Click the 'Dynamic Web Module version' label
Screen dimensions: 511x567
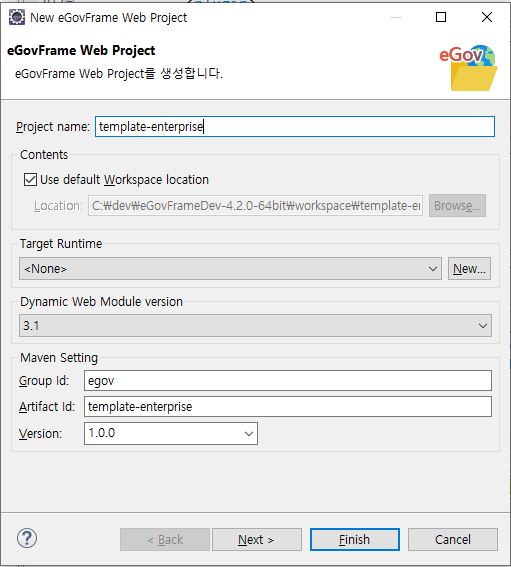point(101,302)
